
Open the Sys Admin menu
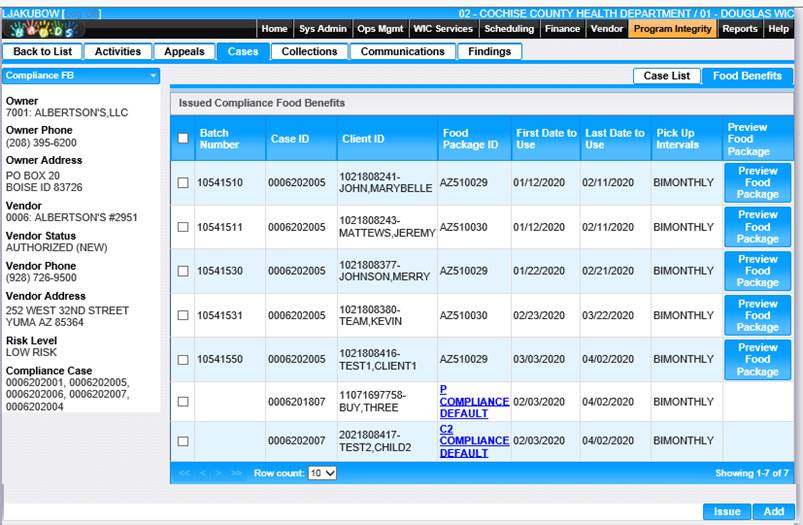pyautogui.click(x=323, y=29)
